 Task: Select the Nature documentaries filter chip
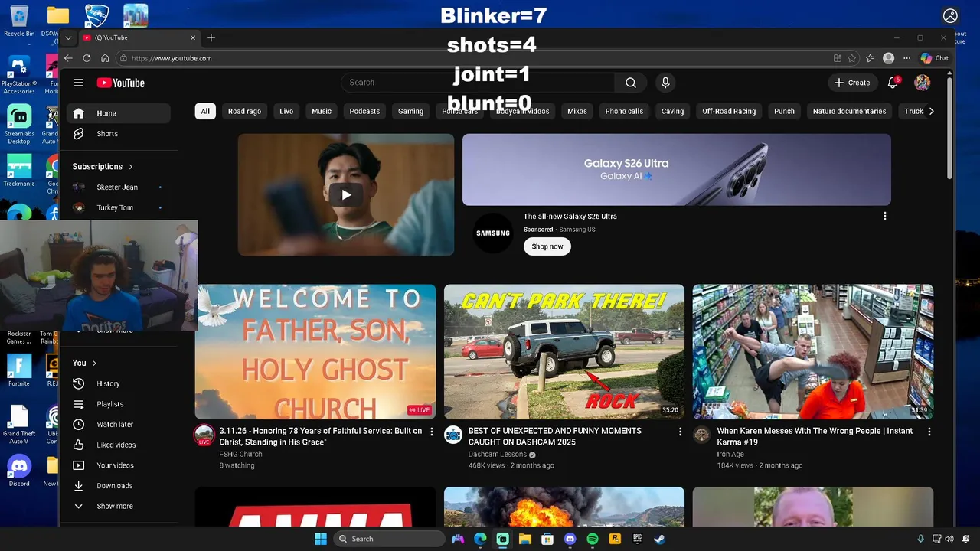(849, 112)
